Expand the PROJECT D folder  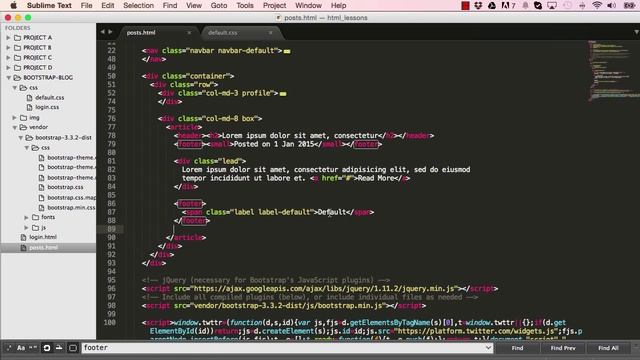8,67
